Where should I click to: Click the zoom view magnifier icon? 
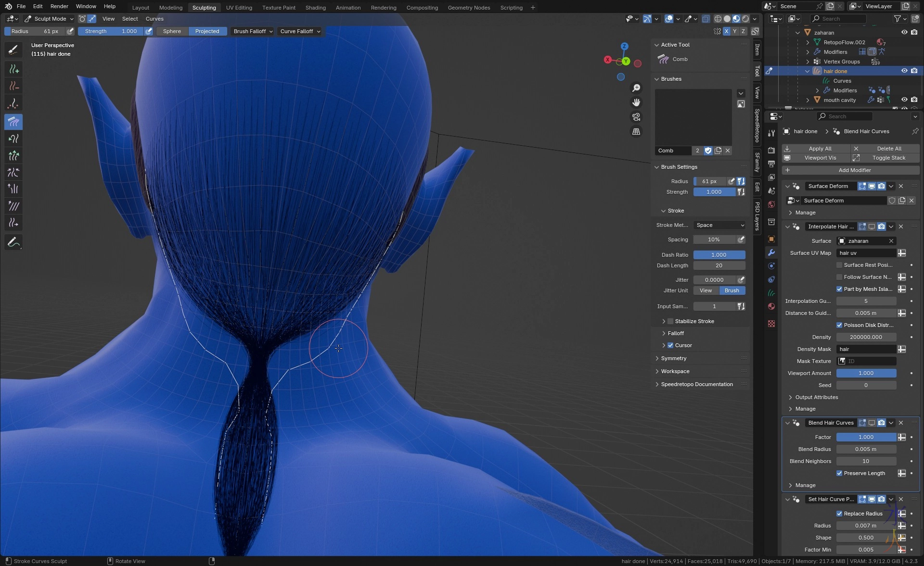636,88
